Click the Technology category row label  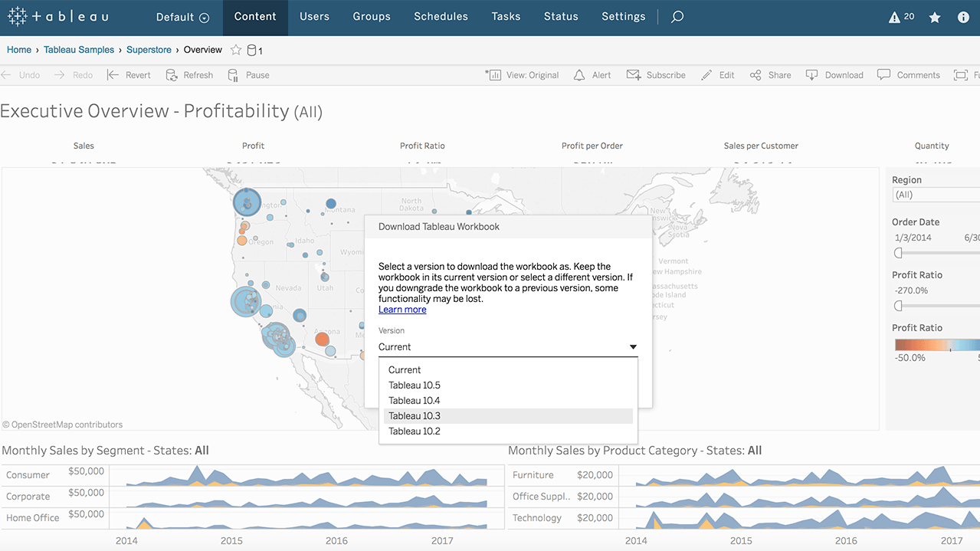537,518
